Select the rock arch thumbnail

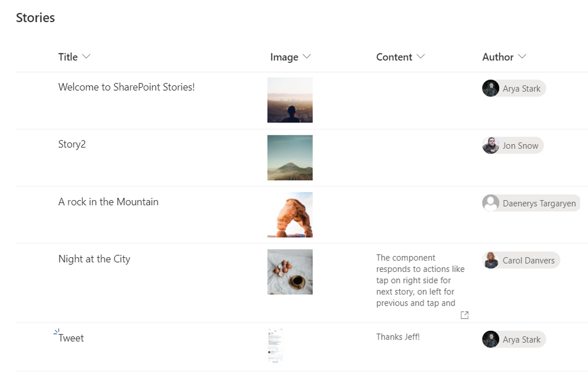click(290, 215)
